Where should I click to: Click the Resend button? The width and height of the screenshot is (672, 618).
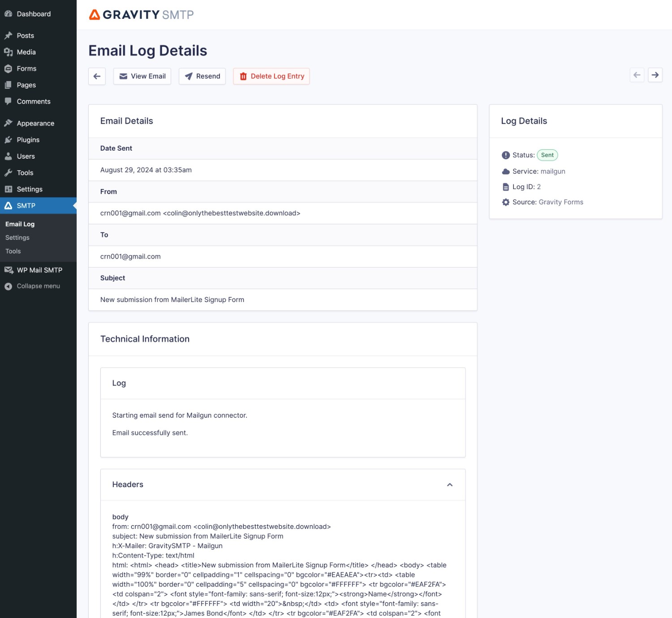click(x=202, y=76)
